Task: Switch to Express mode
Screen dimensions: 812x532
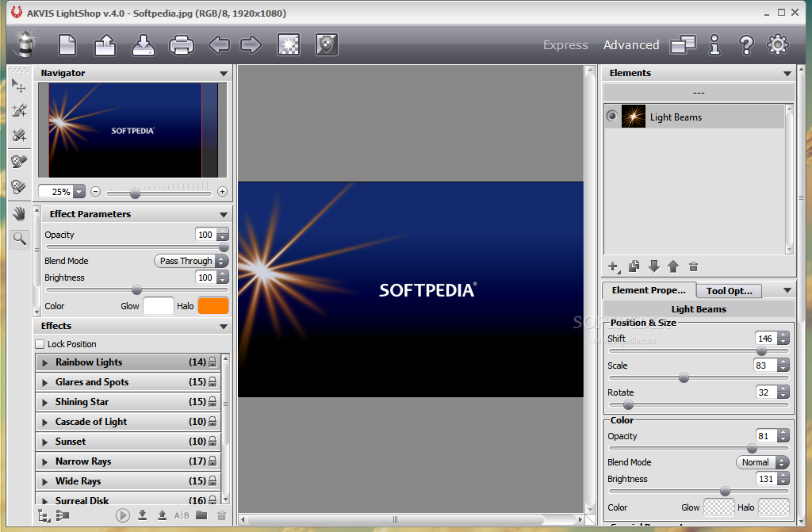Action: click(x=565, y=45)
